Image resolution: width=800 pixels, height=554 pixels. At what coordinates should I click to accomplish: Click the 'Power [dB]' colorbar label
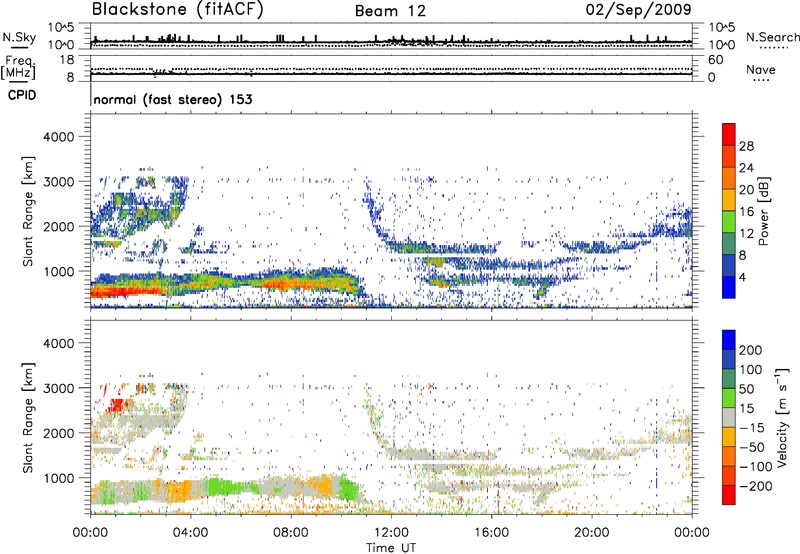pos(764,211)
